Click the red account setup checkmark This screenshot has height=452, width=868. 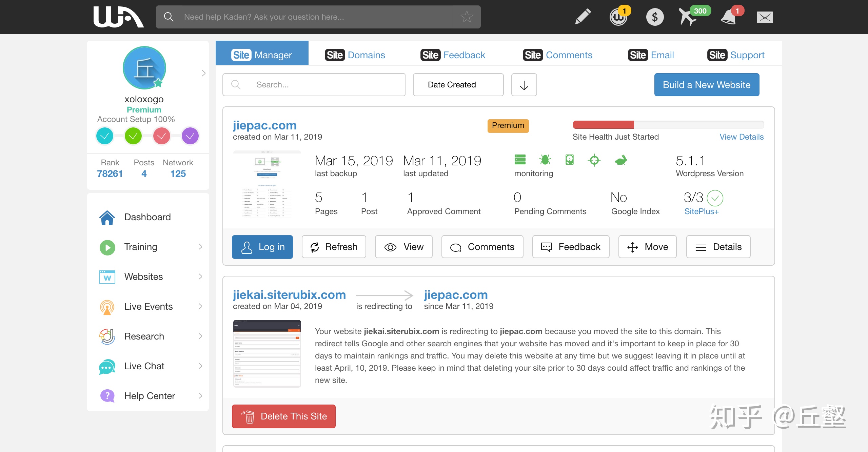[x=162, y=136]
